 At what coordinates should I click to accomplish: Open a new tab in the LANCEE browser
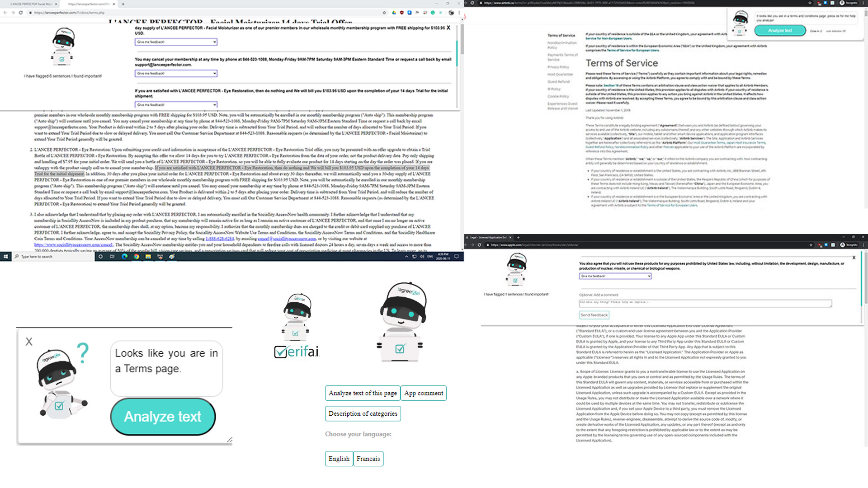point(123,4)
